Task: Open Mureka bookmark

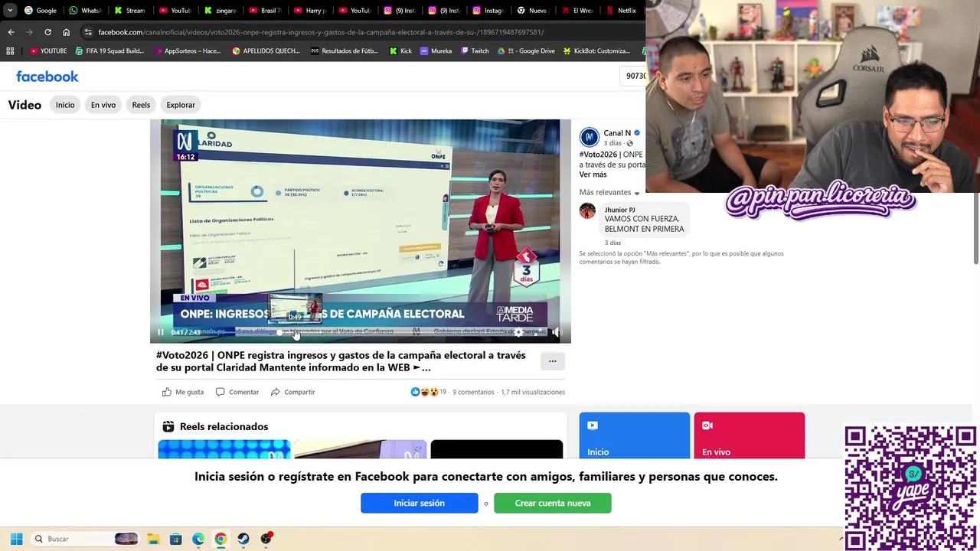Action: click(436, 51)
